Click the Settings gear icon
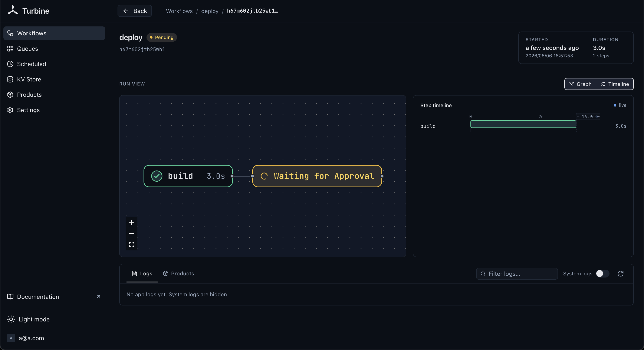Viewport: 644px width, 350px height. 10,110
